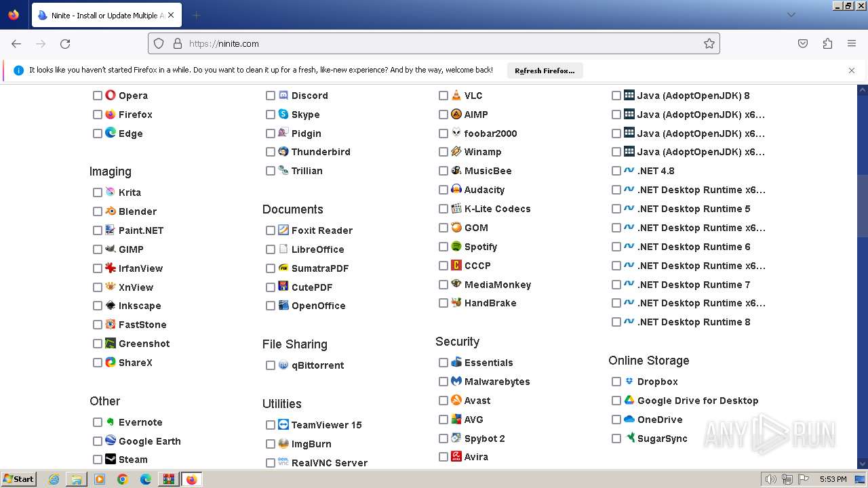The width and height of the screenshot is (868, 488).
Task: Click the taskbar clock showing 5:53 PM
Action: [833, 479]
